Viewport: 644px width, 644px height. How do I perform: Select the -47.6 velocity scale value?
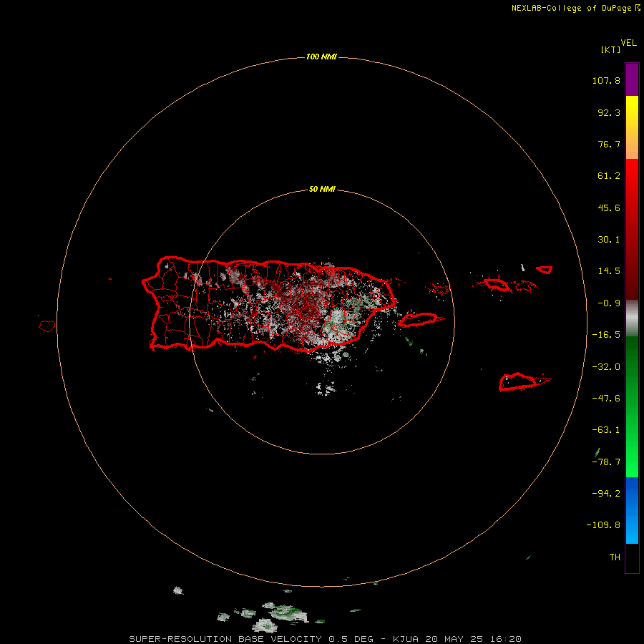coord(606,399)
